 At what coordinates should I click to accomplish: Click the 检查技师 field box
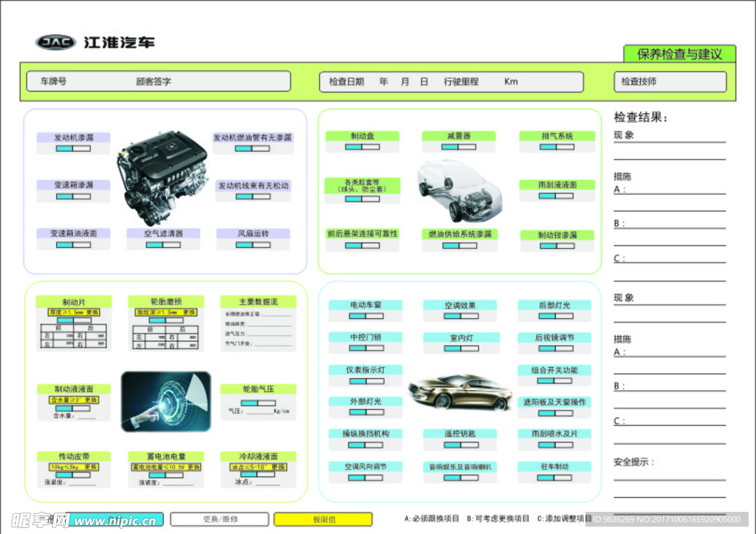pyautogui.click(x=670, y=82)
